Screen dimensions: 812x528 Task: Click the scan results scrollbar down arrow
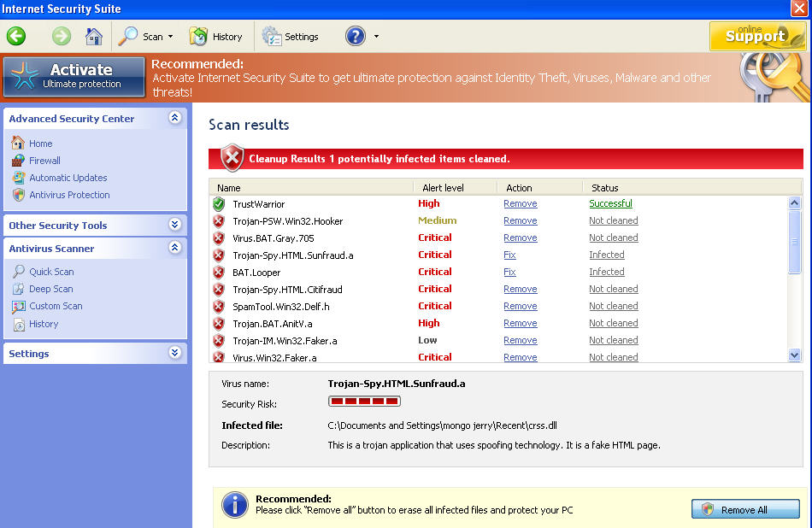click(x=794, y=355)
